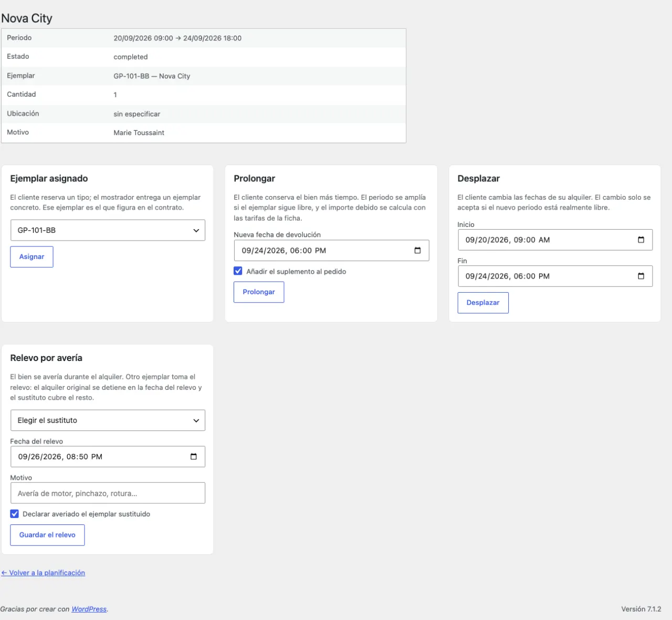Select the period value 20/09/2026 09:00 → 24/09/2026 18:00

tap(177, 38)
